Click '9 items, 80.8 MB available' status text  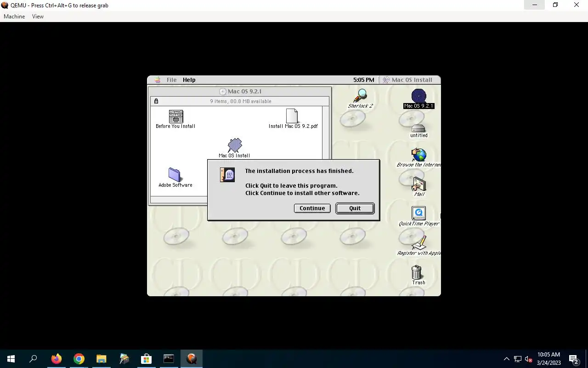241,101
